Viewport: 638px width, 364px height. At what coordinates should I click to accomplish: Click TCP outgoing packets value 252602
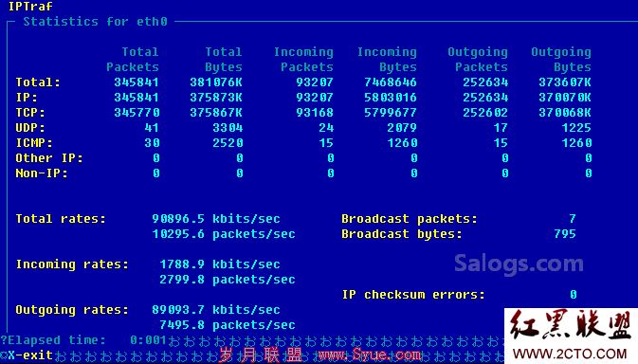pyautogui.click(x=485, y=113)
